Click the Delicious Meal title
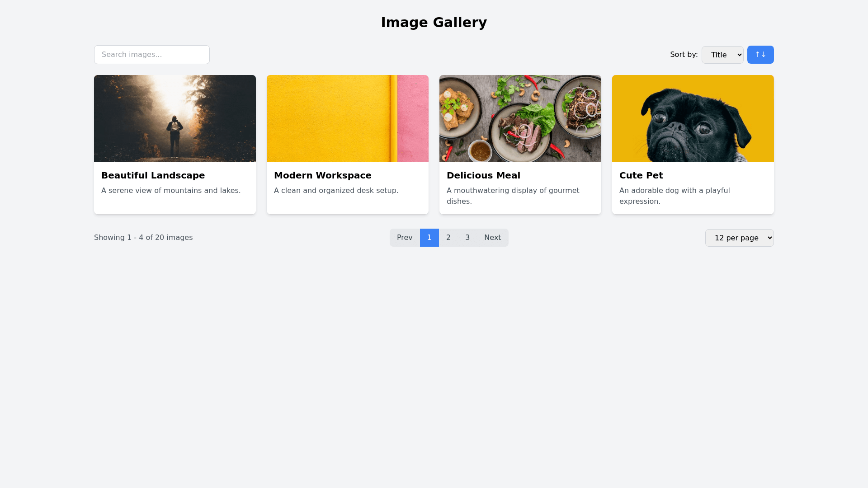The image size is (868, 488). click(483, 175)
